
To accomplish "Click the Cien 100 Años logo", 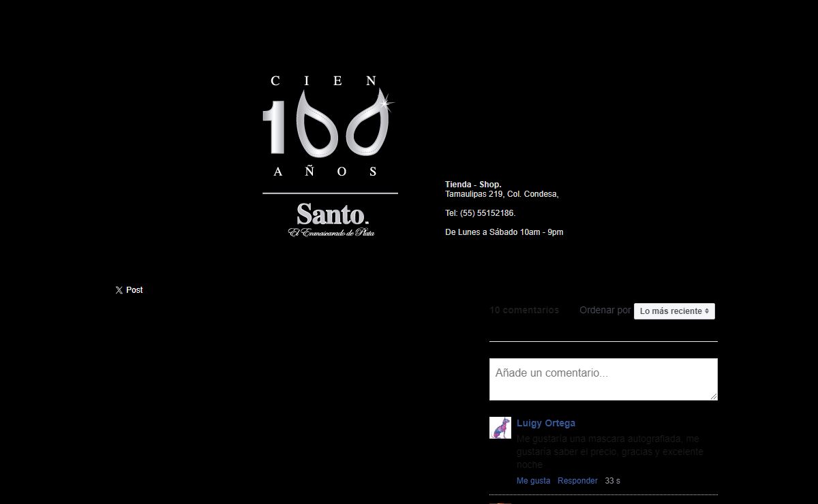I will click(x=328, y=125).
